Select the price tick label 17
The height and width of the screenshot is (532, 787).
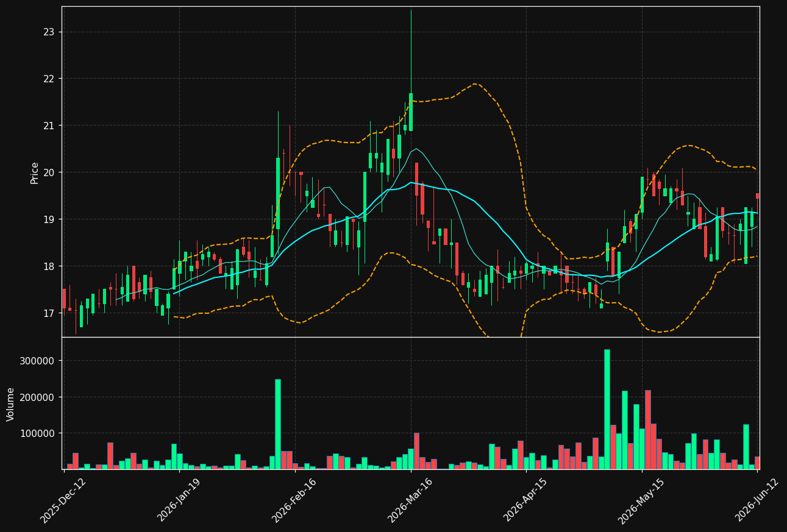[x=48, y=314]
